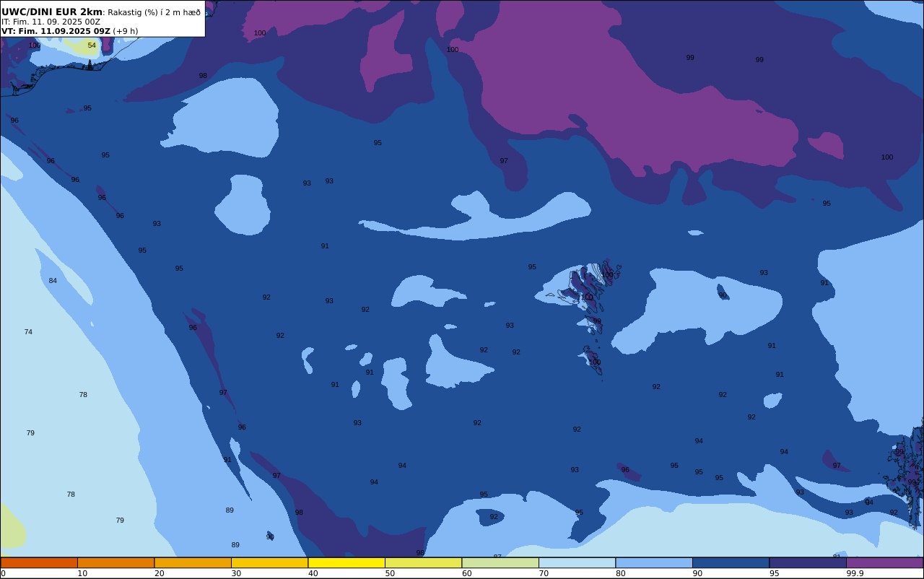Click the light blue 80–90 legend swatch

(x=654, y=562)
